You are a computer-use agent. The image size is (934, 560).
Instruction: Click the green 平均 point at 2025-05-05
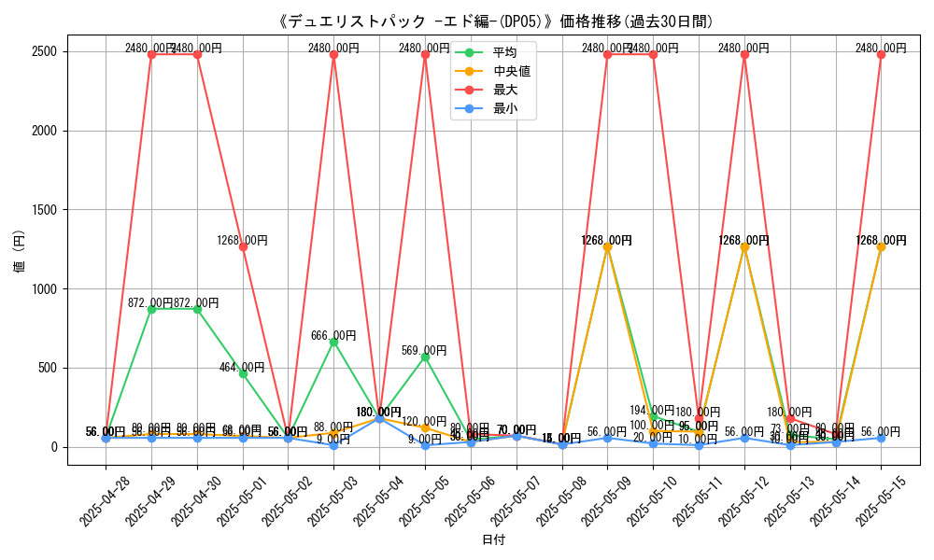point(425,357)
